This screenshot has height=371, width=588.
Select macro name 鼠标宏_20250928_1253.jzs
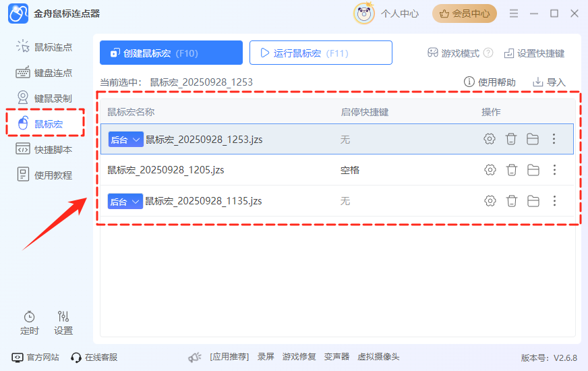204,140
